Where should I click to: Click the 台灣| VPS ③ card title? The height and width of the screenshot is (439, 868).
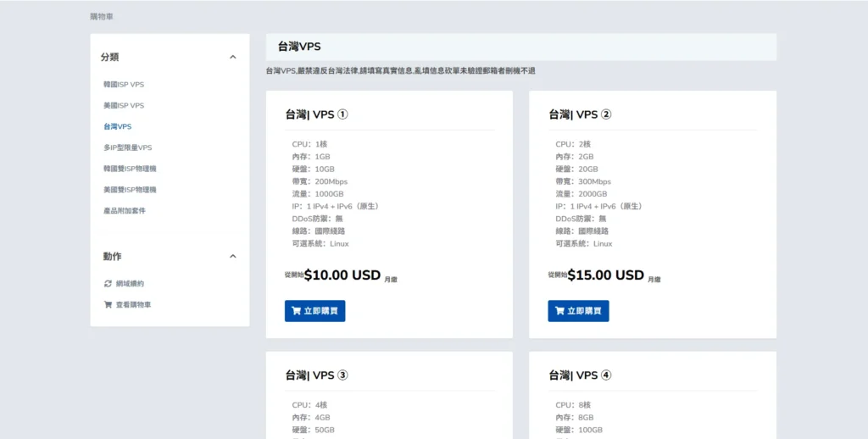(317, 375)
